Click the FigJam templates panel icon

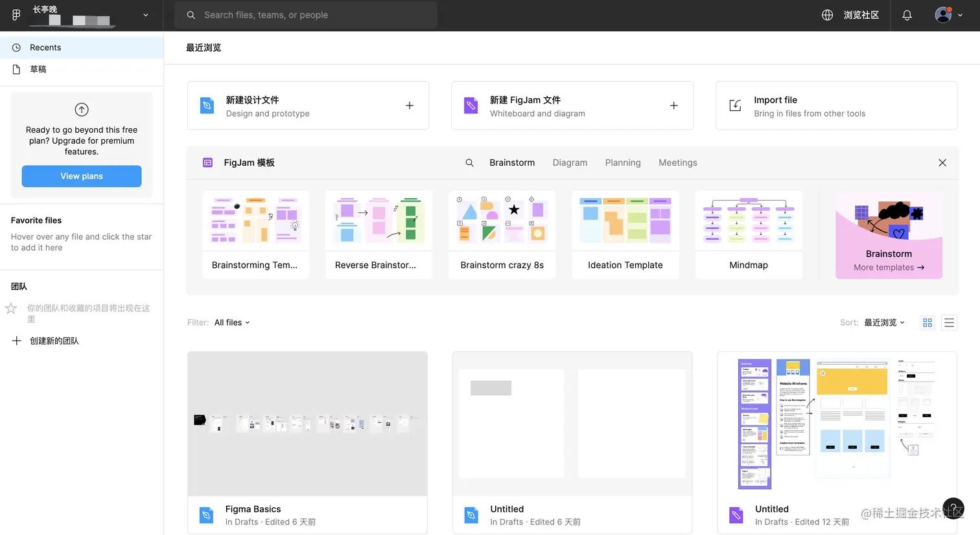(x=207, y=163)
